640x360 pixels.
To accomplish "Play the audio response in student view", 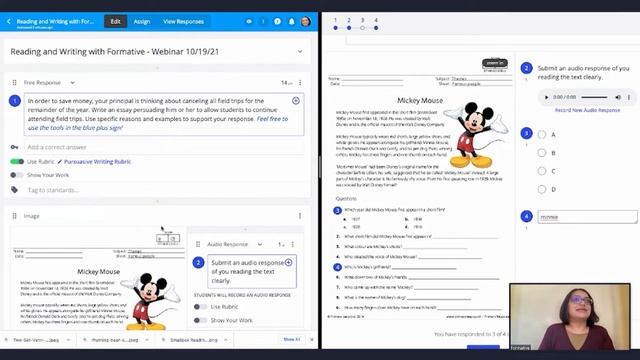I will click(546, 97).
